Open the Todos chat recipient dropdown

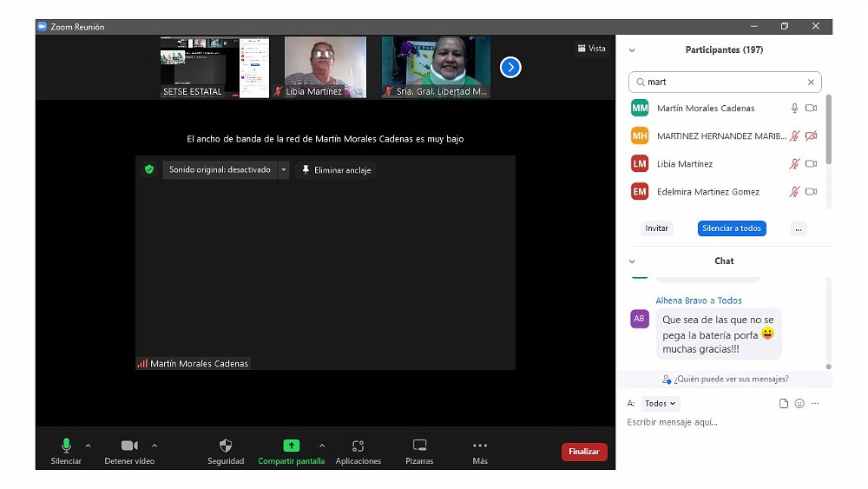click(x=661, y=404)
